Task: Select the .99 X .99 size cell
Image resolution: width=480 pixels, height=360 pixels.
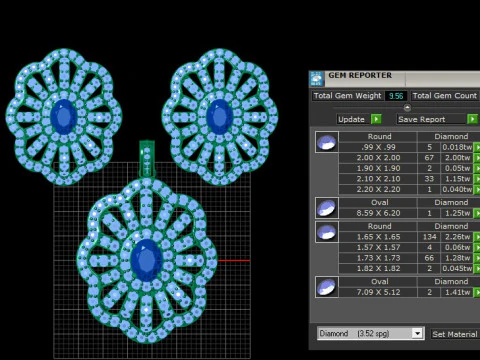Action: tap(378, 147)
